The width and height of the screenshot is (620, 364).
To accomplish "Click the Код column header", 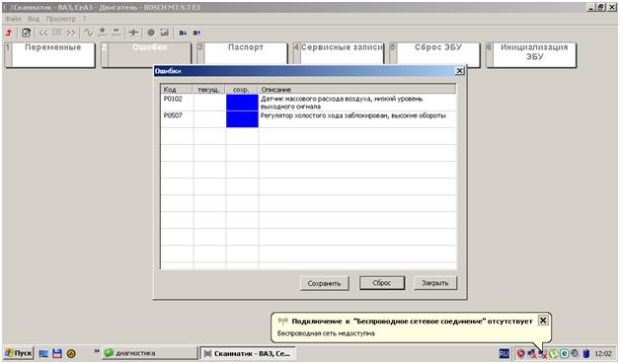I will coord(177,90).
